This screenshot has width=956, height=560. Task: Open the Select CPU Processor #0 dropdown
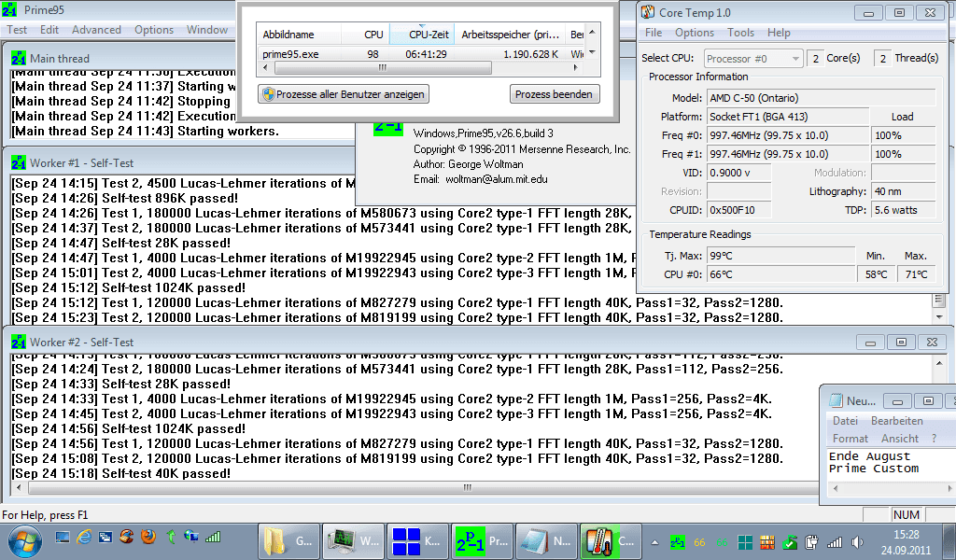(x=753, y=59)
